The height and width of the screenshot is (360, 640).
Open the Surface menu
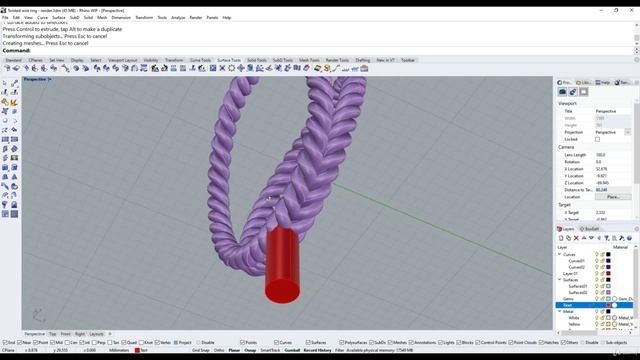(58, 18)
